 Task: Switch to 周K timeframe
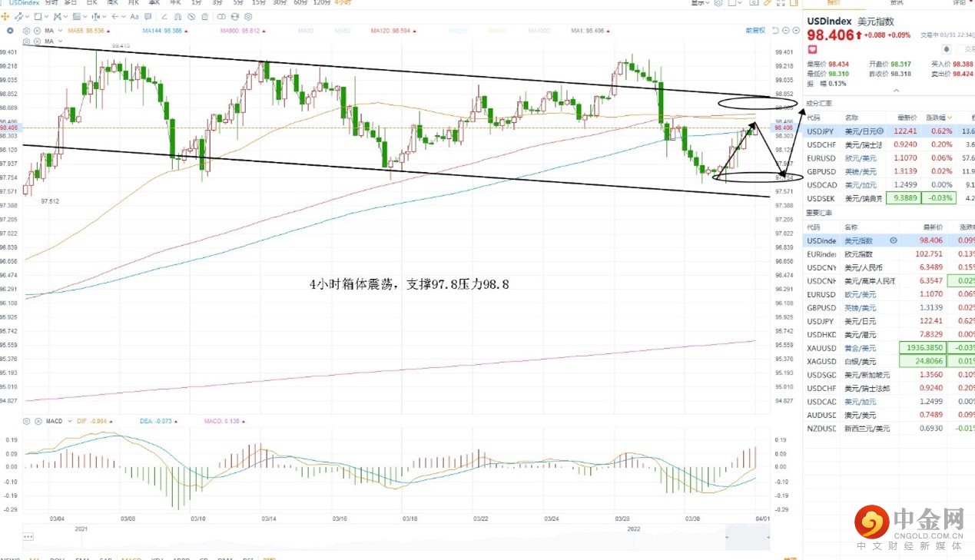click(112, 3)
